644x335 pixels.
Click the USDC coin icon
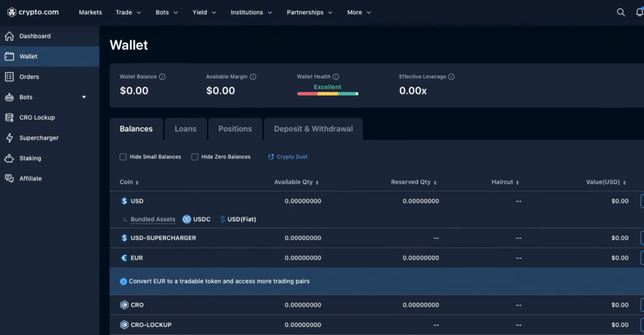[x=187, y=219]
